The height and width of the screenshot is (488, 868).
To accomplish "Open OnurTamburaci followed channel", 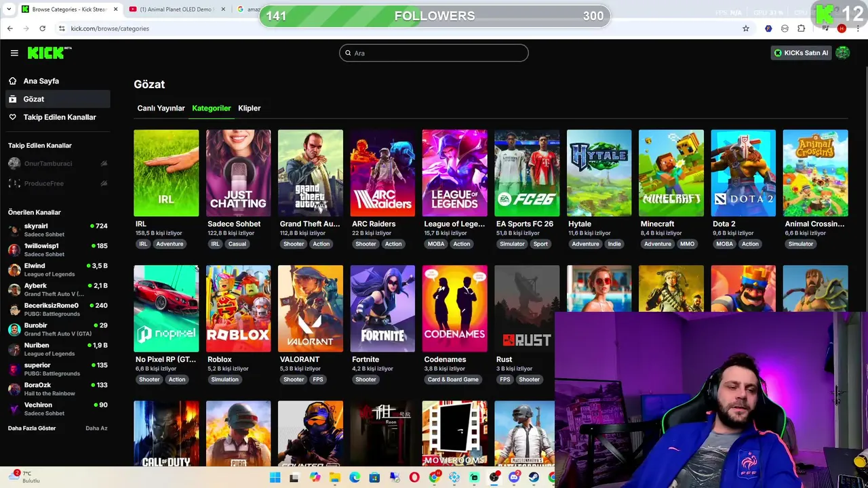I will tap(58, 163).
